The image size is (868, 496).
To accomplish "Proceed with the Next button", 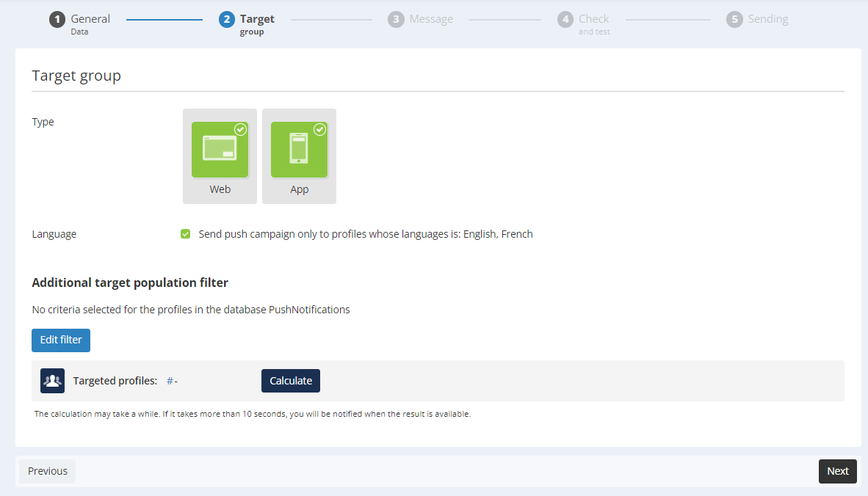I will point(838,471).
